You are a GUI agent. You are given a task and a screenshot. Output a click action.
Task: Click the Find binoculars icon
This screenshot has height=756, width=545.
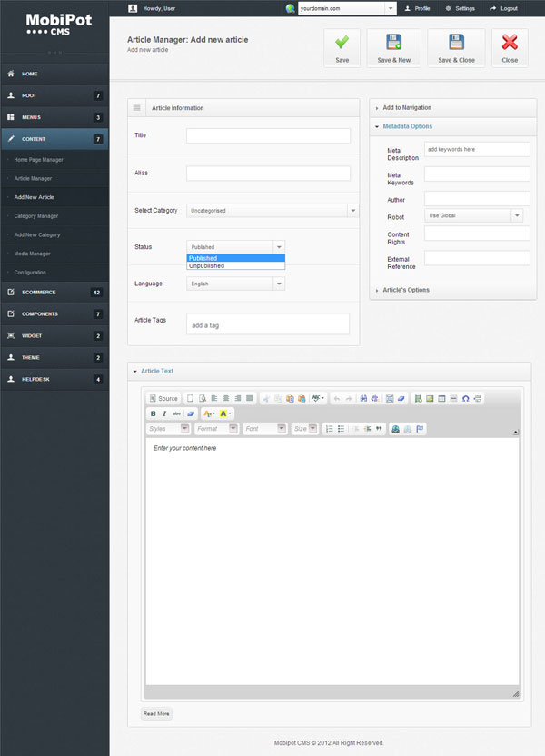coord(363,398)
